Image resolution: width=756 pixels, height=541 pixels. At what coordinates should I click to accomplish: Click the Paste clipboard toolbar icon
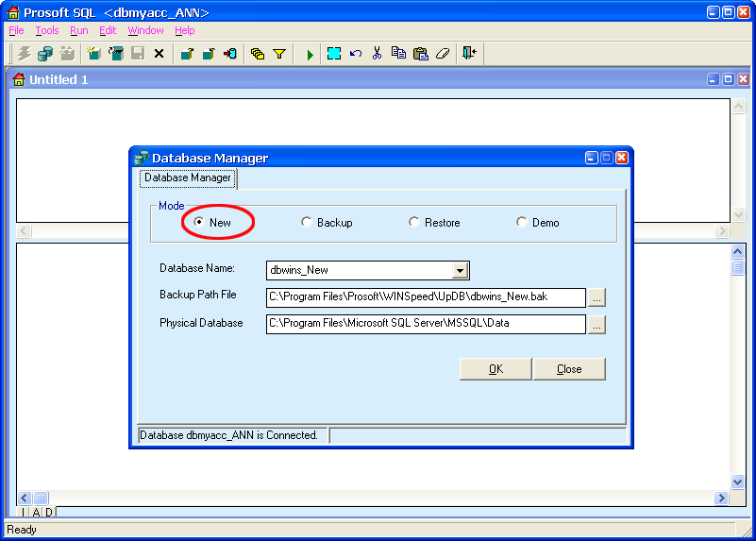[420, 54]
